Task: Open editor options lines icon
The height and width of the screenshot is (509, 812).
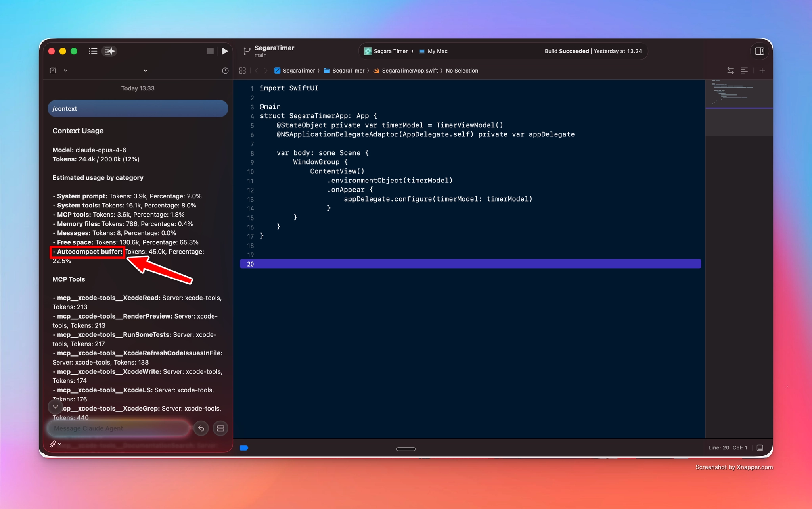Action: [744, 71]
